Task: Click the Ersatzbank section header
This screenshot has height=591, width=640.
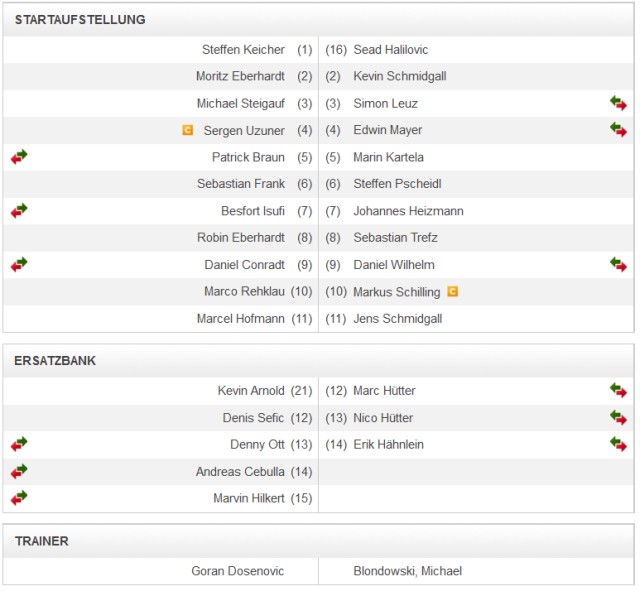Action: (x=56, y=361)
